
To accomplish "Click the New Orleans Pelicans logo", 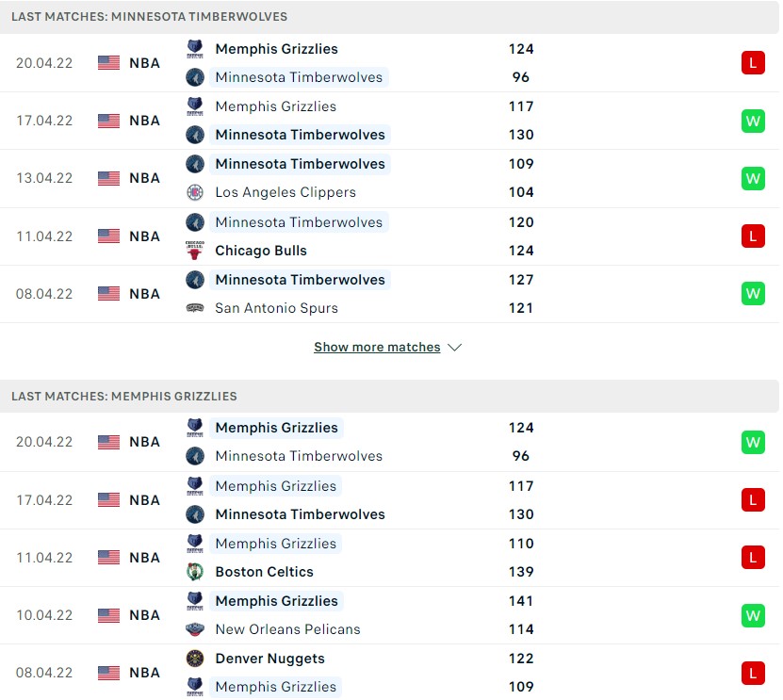I will [195, 629].
